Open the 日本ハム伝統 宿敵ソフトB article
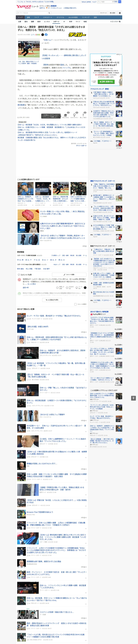Viewport: 138px width, 644px height. [x=57, y=475]
